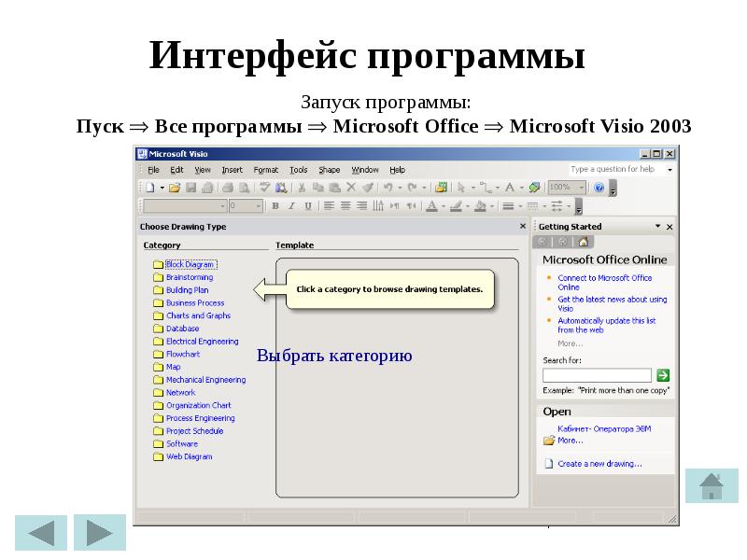The image size is (747, 560).
Task: Open the Insert menu
Action: pos(232,170)
